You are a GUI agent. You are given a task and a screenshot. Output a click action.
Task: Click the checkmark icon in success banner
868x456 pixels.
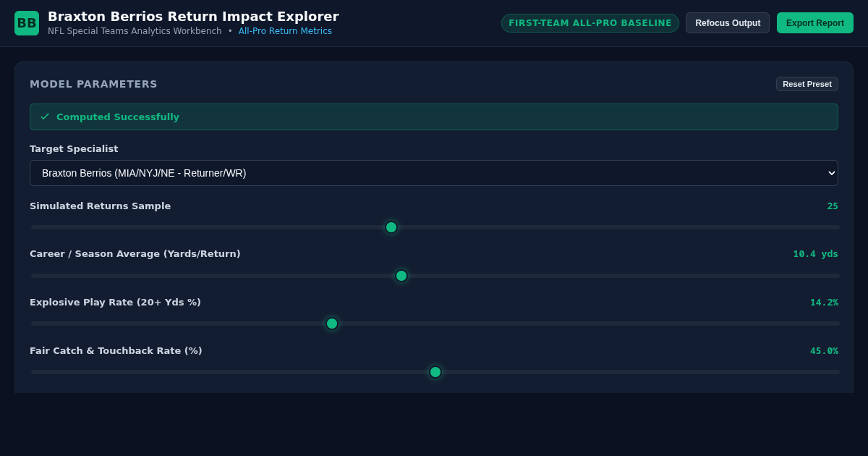pyautogui.click(x=45, y=117)
